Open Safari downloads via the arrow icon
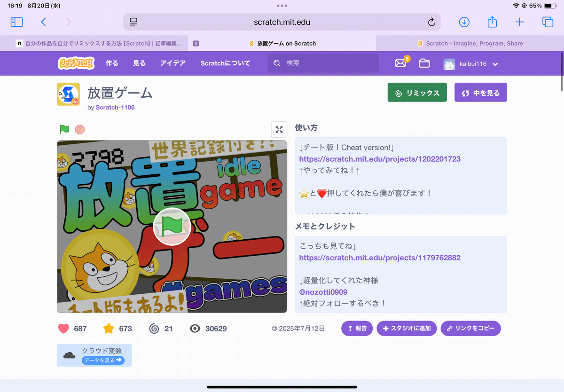Image resolution: width=564 pixels, height=392 pixels. click(464, 22)
